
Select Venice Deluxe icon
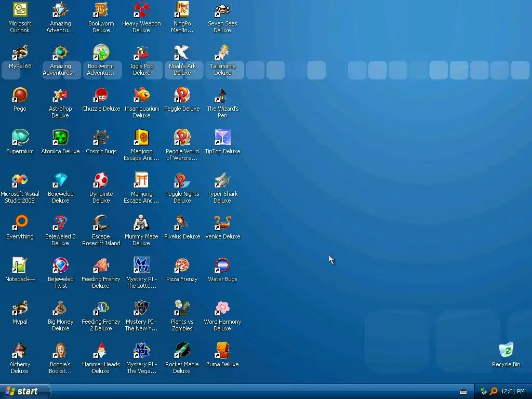coord(222,222)
